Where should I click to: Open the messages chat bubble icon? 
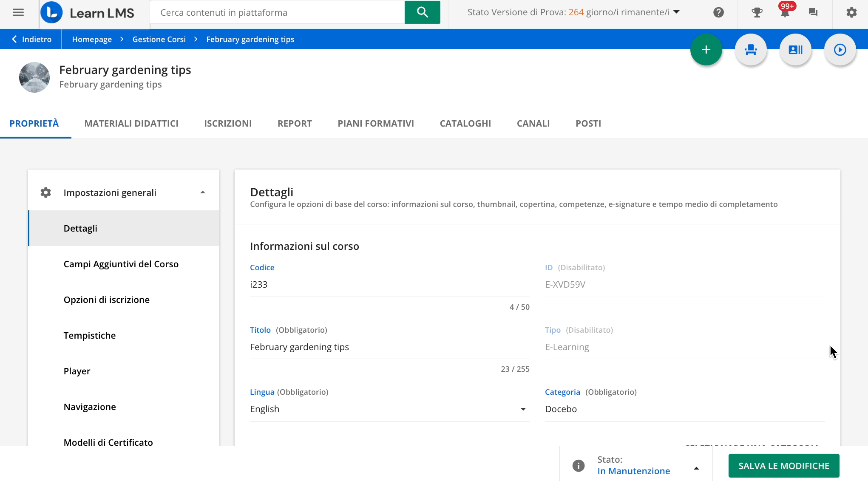coord(813,12)
